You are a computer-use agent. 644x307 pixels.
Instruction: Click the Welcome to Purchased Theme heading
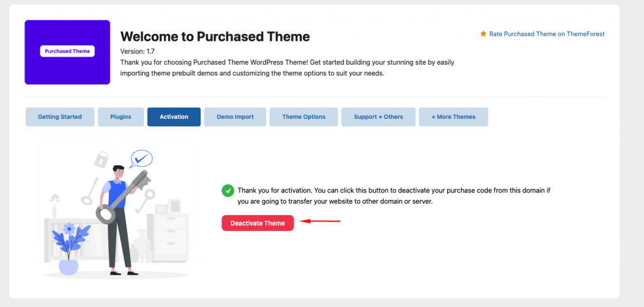[214, 36]
